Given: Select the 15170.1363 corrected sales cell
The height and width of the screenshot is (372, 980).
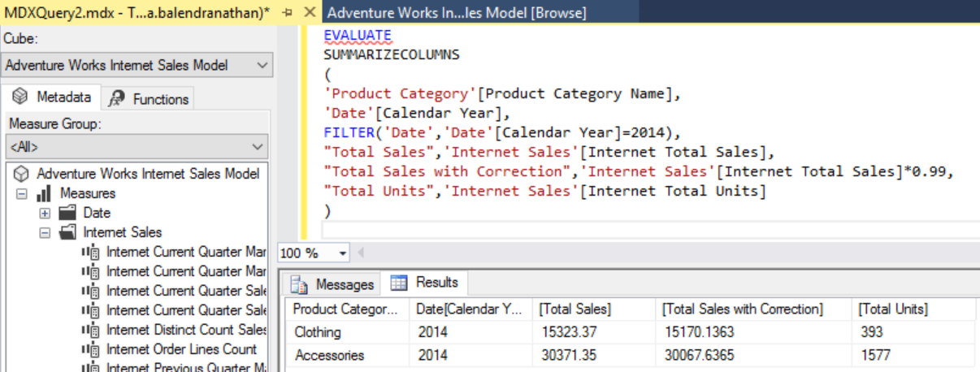Looking at the screenshot, I should pyautogui.click(x=753, y=332).
